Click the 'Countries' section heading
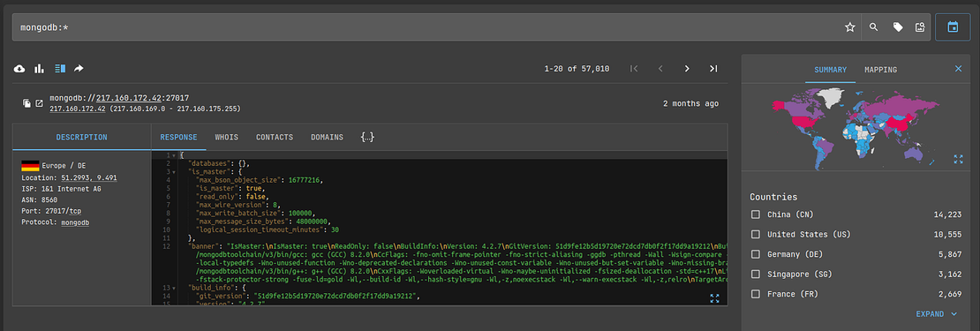This screenshot has width=980, height=331. [x=773, y=197]
